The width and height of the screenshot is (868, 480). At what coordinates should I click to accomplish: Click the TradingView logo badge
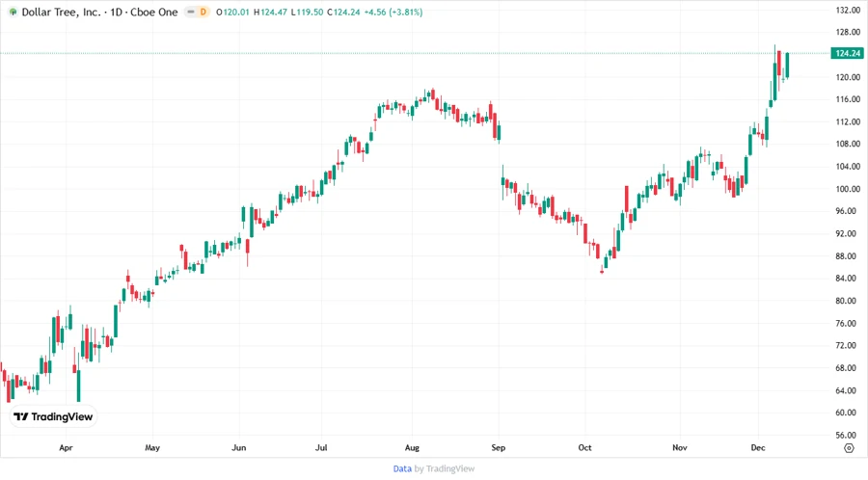pos(54,416)
